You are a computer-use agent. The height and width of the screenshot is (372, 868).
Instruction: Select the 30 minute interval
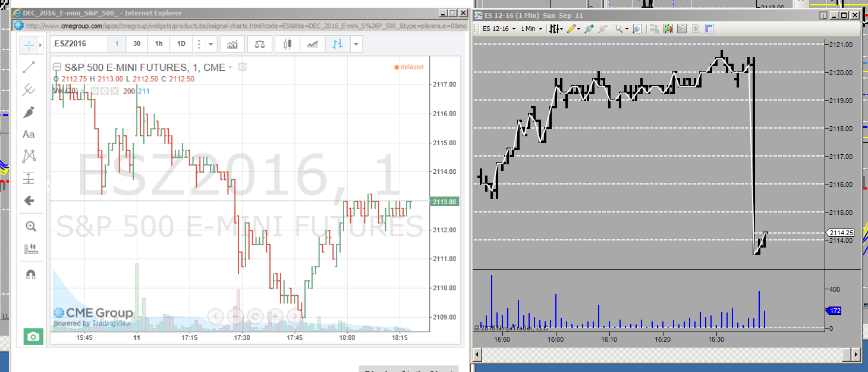click(137, 44)
